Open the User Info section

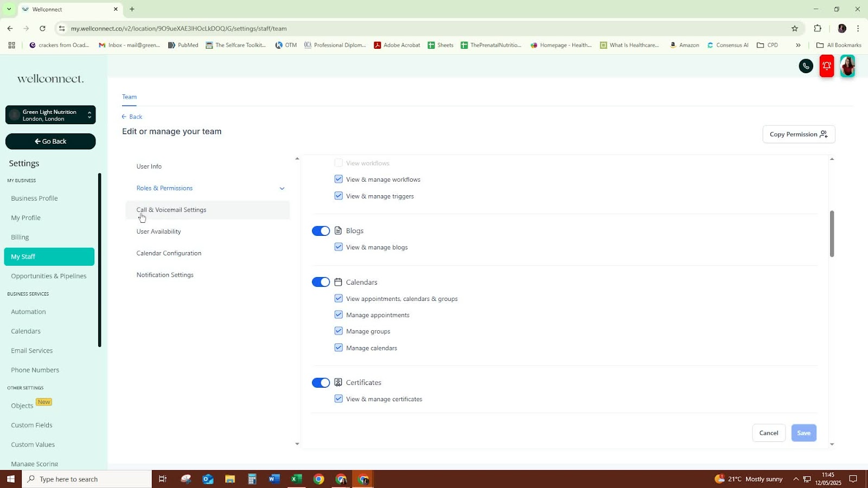coord(149,166)
